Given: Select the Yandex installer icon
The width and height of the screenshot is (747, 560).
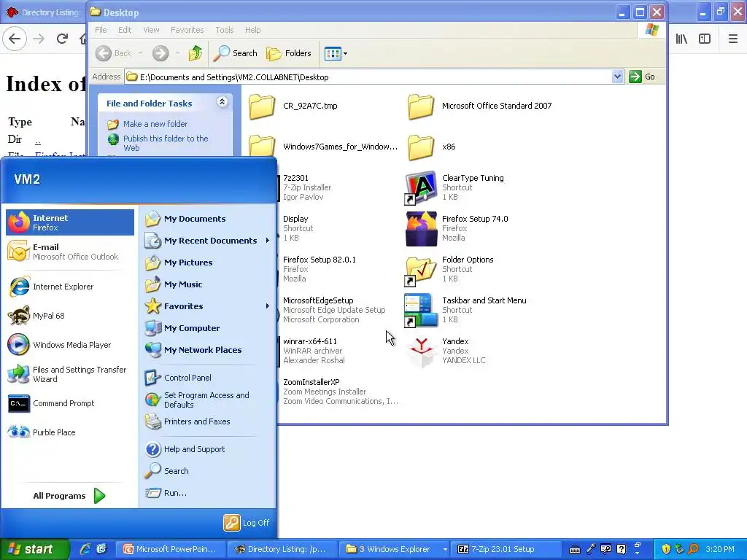Looking at the screenshot, I should (x=421, y=351).
